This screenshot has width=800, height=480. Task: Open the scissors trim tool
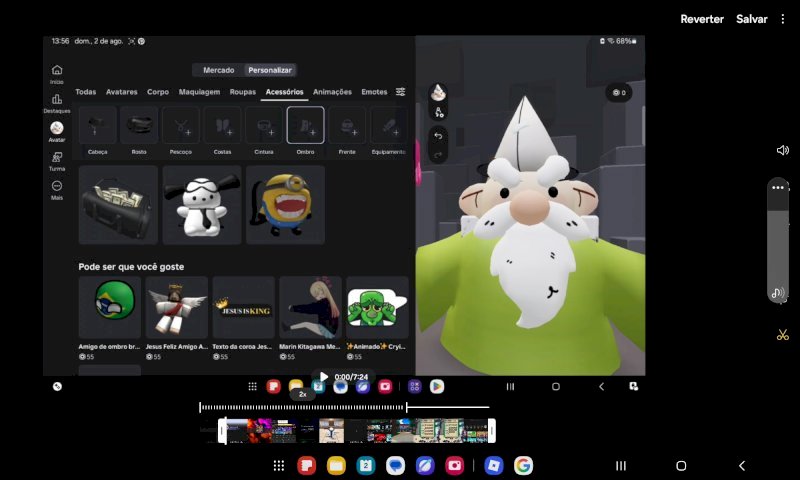point(782,335)
